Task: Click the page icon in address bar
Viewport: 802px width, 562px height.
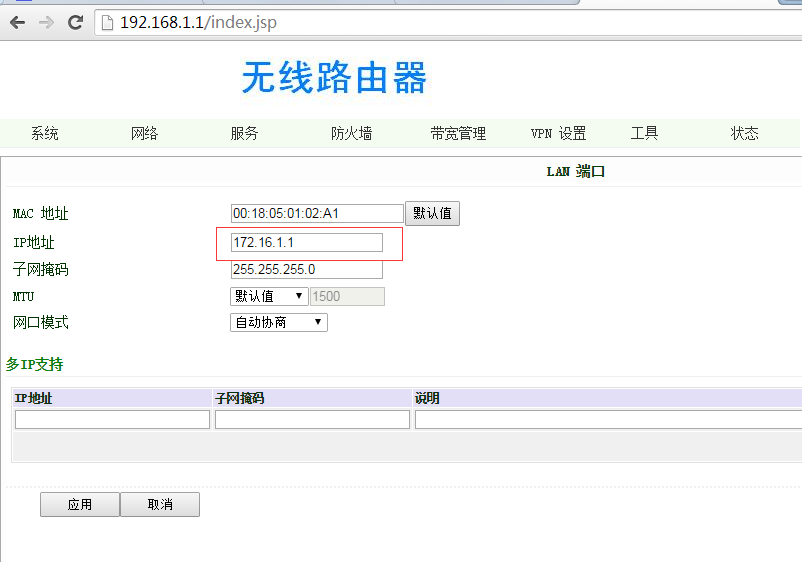Action: pyautogui.click(x=108, y=22)
